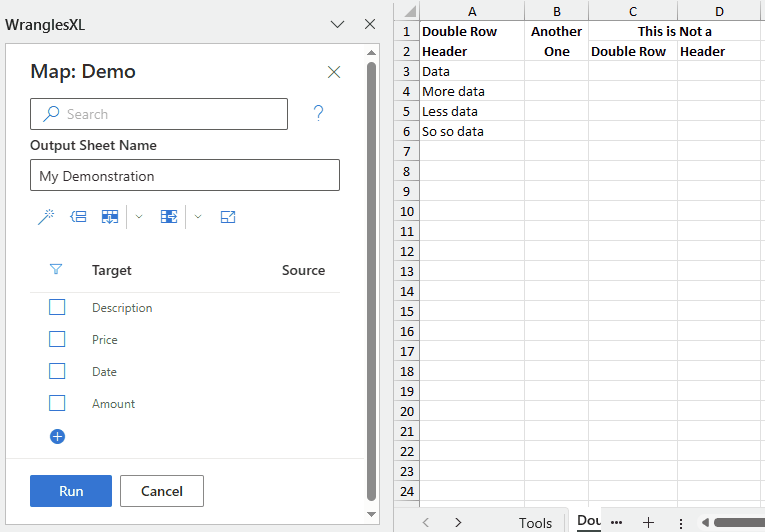Click the Cancel button
This screenshot has height=532, width=765.
[x=162, y=491]
